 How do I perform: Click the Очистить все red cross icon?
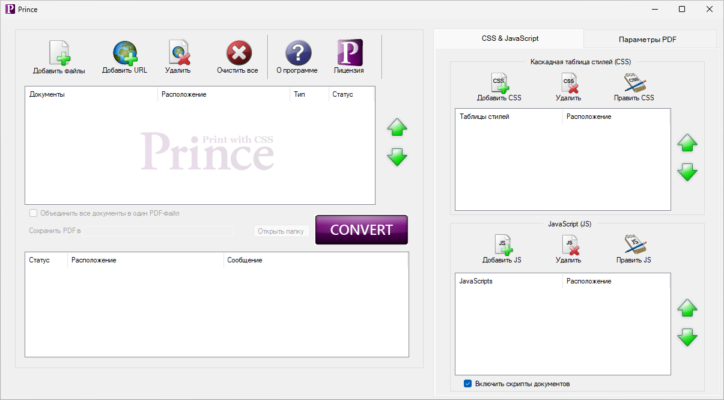pos(239,53)
